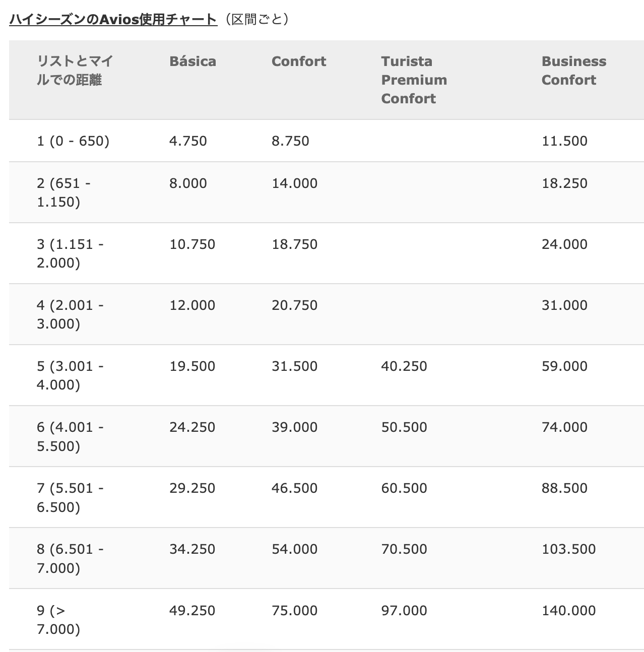The image size is (644, 652).
Task: Click the 18.750 Confort cell
Action: point(294,244)
